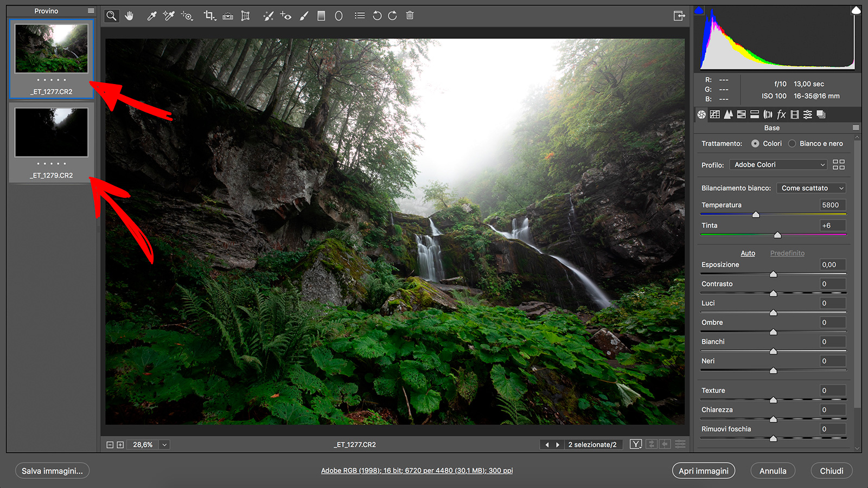Click the Auto tone adjustment link
The image size is (868, 488).
[748, 253]
